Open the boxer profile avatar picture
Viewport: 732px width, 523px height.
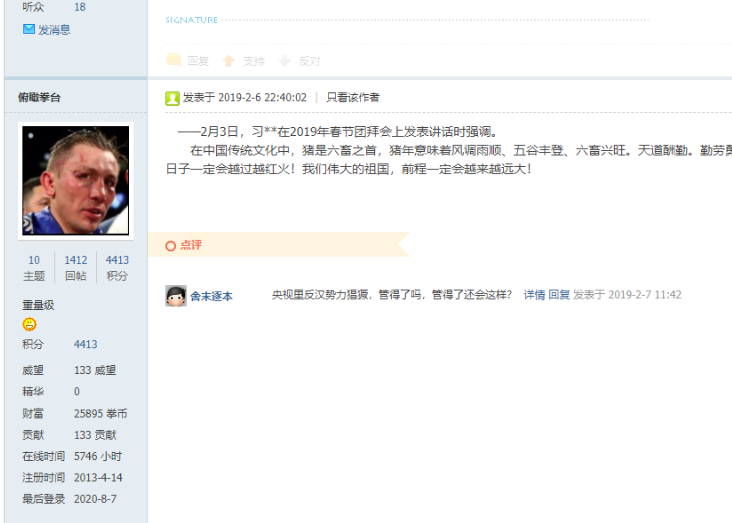[x=76, y=180]
